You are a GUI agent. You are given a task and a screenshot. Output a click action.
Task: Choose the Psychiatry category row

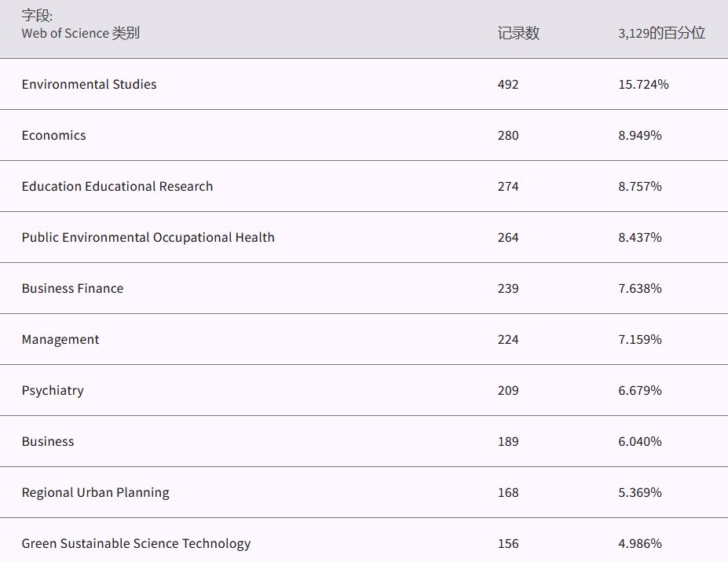pyautogui.click(x=53, y=391)
